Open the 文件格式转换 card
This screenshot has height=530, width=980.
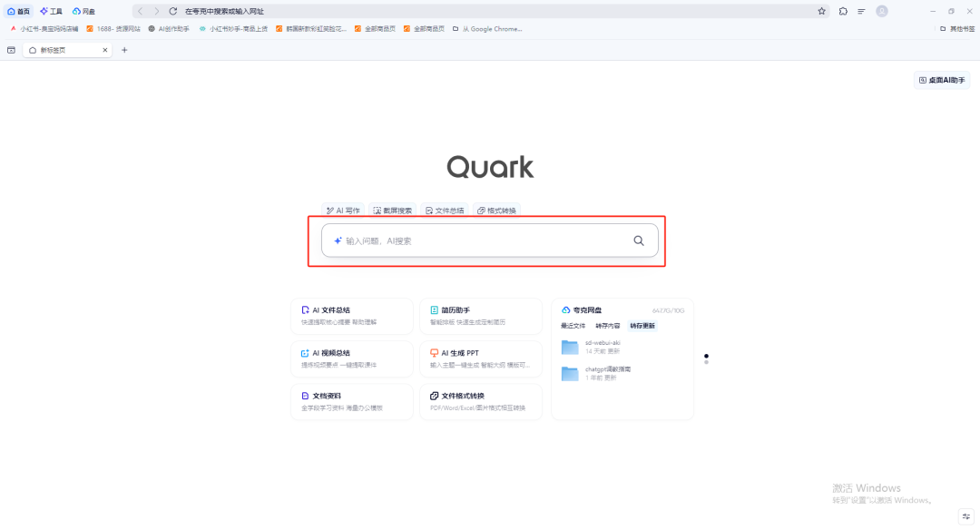tap(481, 402)
